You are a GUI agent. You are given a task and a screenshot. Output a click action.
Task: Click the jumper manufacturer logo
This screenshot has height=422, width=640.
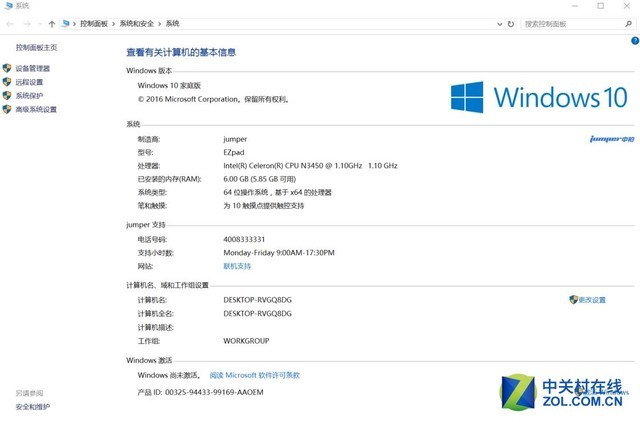click(612, 139)
